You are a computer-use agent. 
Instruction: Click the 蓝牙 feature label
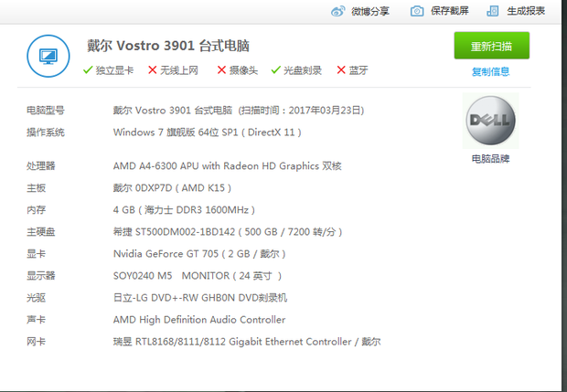click(358, 70)
